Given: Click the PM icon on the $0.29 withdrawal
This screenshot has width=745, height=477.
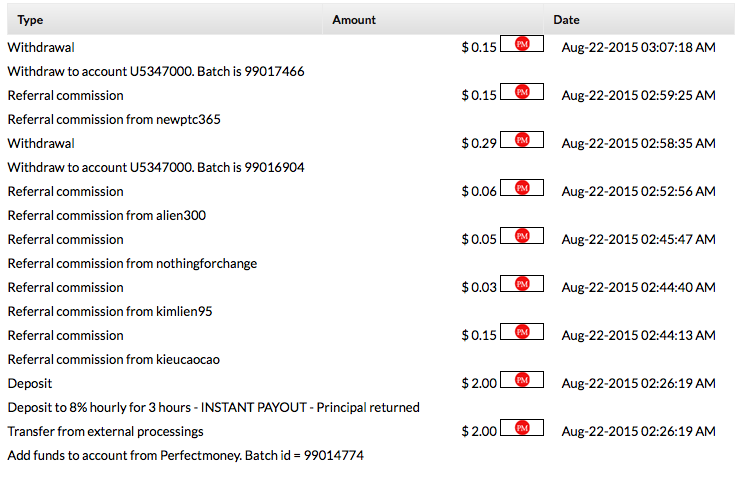Looking at the screenshot, I should click(521, 140).
